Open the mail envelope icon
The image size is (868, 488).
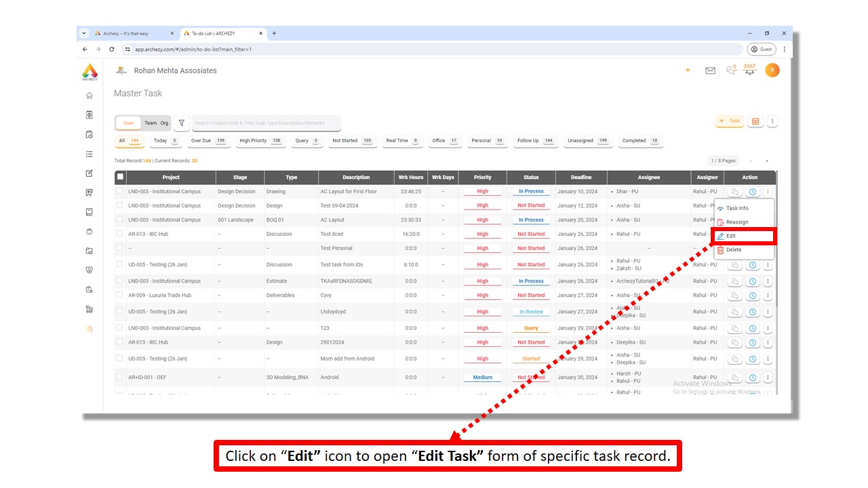tap(710, 70)
